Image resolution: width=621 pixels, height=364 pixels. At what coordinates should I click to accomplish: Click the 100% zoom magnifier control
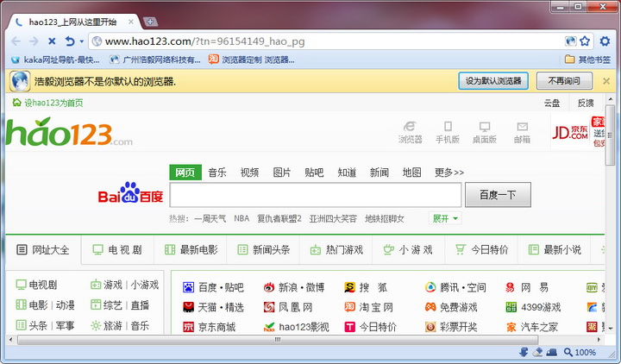(x=580, y=352)
